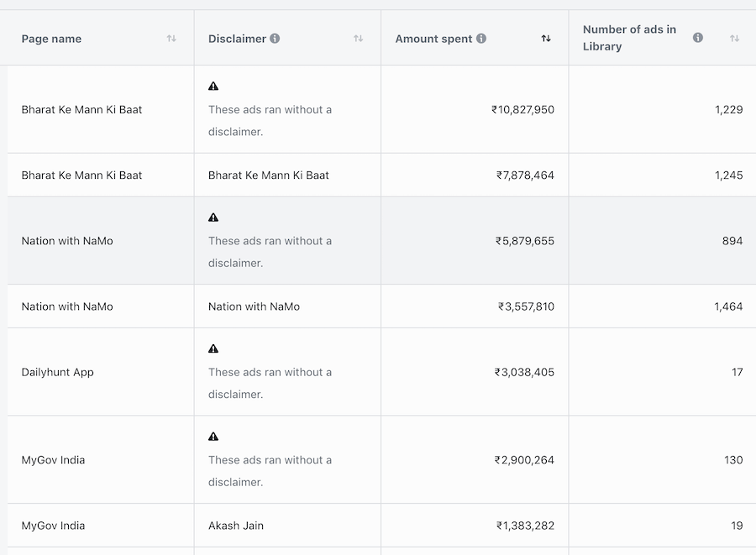Click warning icon in Nation with NaMo row
Image resolution: width=756 pixels, height=555 pixels.
click(213, 217)
